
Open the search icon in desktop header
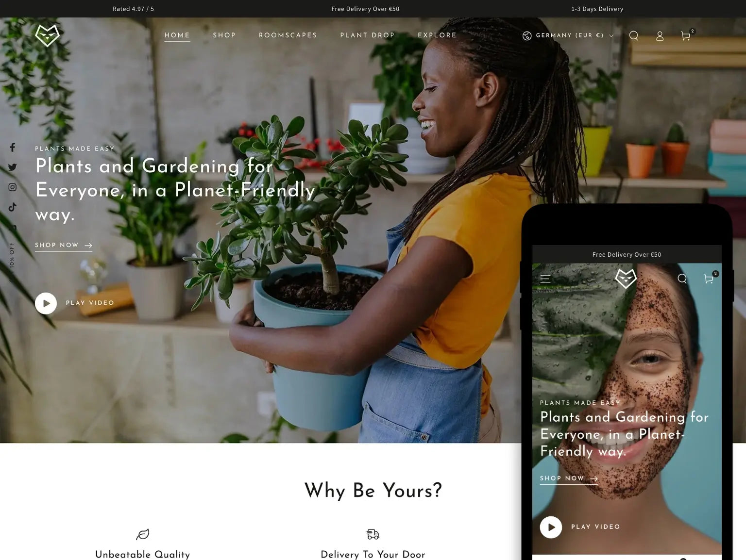point(634,35)
